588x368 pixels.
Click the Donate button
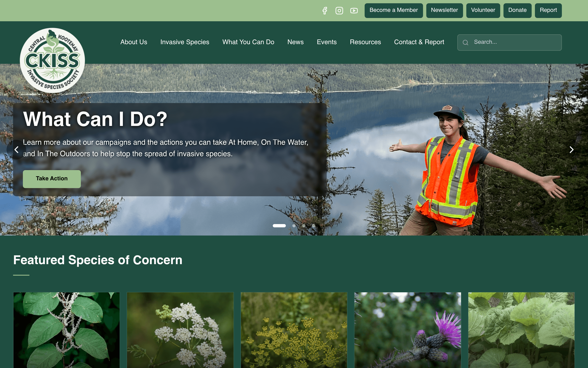click(517, 10)
